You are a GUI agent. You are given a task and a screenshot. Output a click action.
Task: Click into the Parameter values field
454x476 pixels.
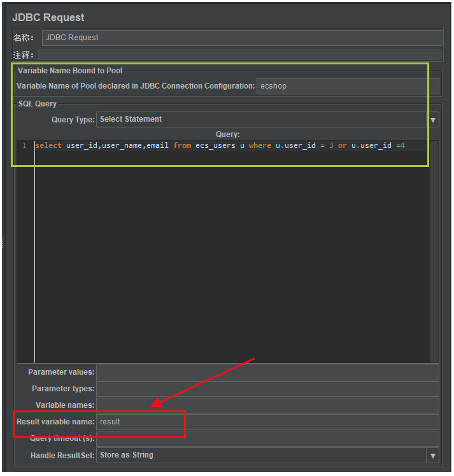click(267, 372)
